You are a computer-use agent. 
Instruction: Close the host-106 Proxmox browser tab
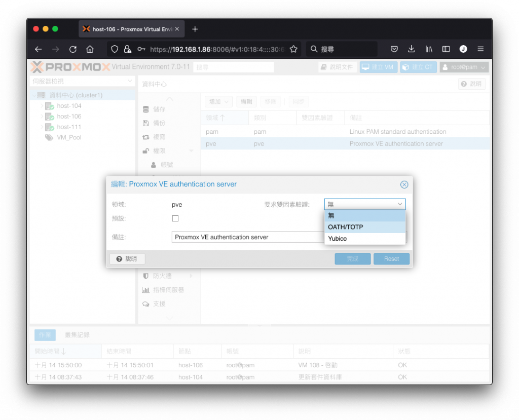click(x=177, y=29)
